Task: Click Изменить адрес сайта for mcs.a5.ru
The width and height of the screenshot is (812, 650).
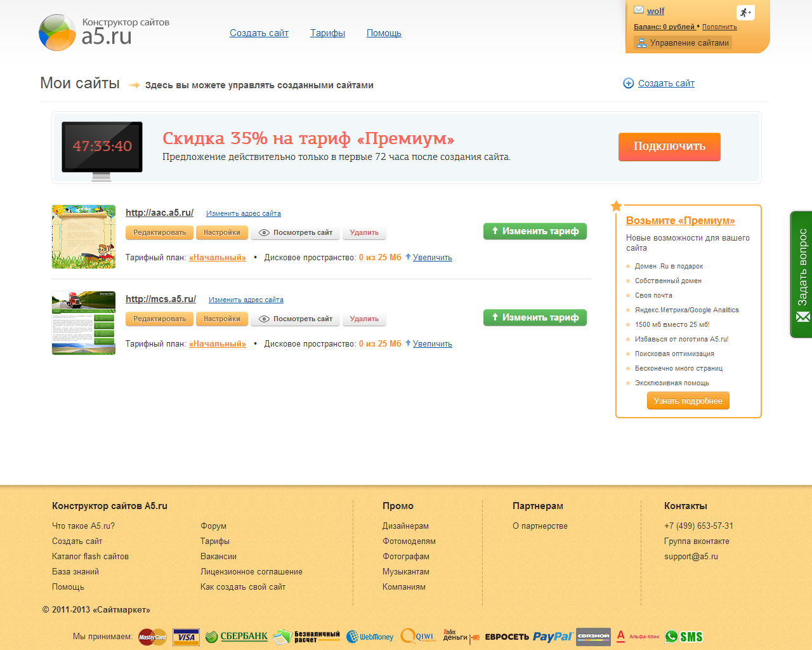Action: [x=246, y=300]
